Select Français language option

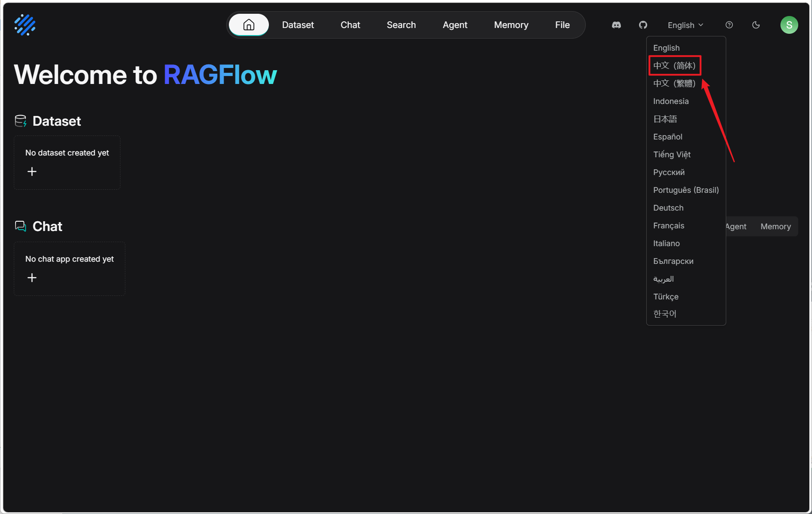686,226
